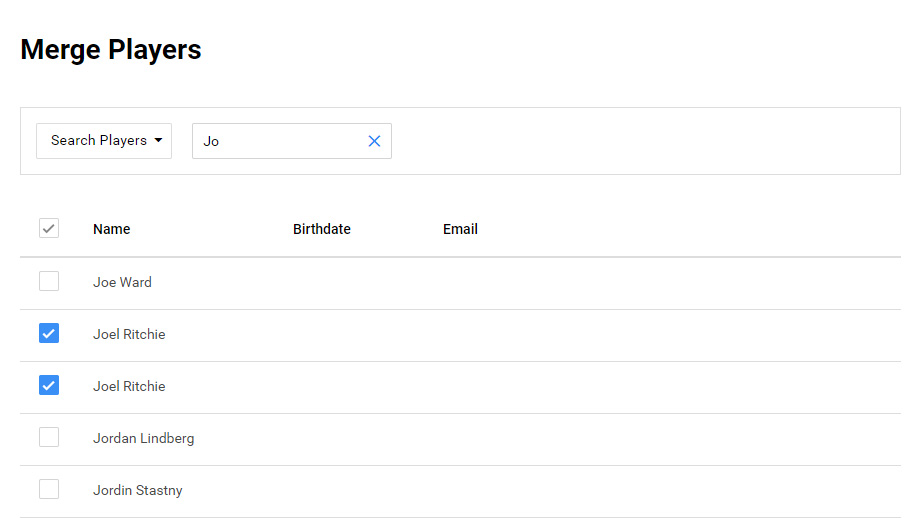
Task: Check the box for Joe Ward
Action: 49,282
